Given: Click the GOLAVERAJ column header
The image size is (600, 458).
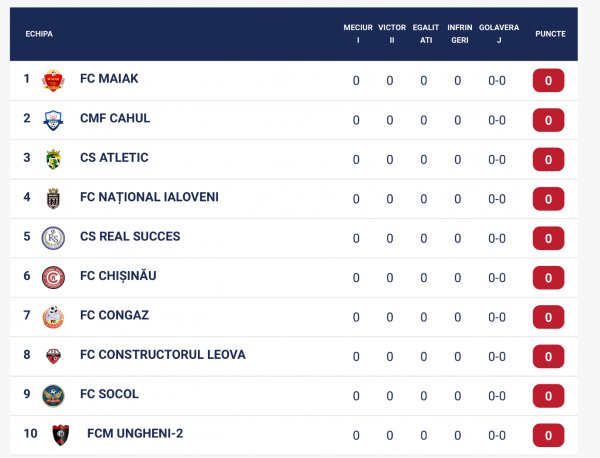Looking at the screenshot, I should coord(499,34).
